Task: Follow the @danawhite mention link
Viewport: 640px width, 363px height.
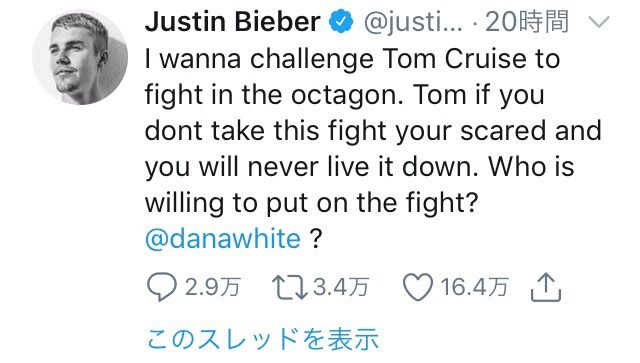Action: 223,238
